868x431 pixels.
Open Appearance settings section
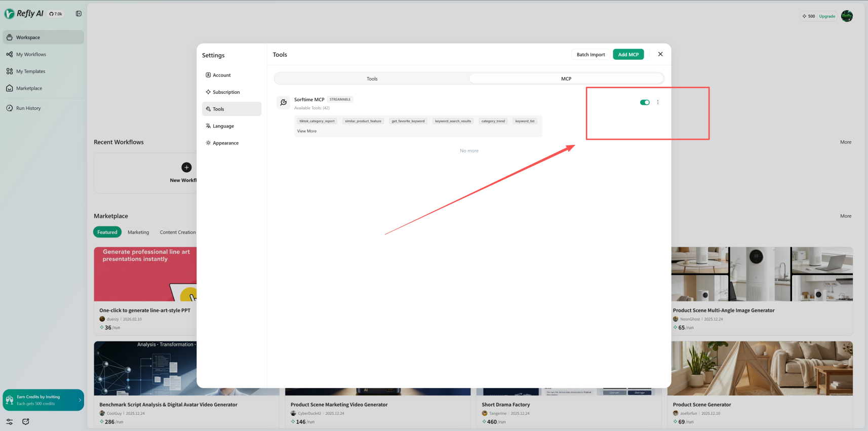(x=225, y=143)
